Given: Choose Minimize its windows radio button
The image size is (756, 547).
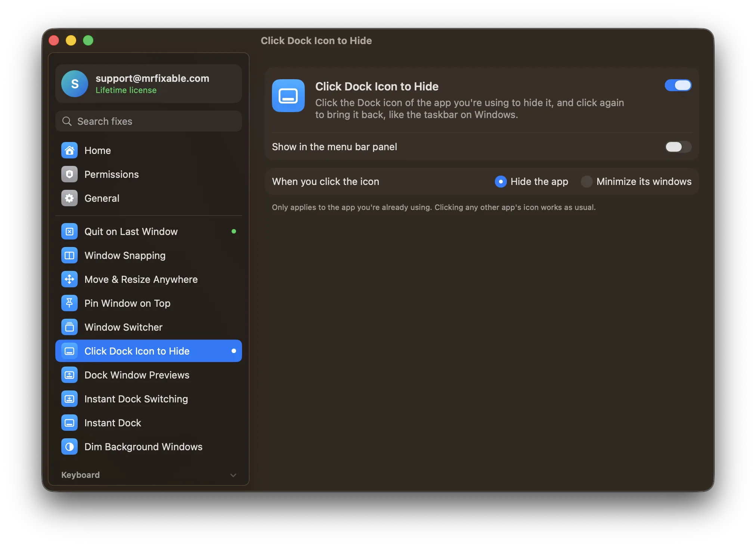Looking at the screenshot, I should [586, 182].
